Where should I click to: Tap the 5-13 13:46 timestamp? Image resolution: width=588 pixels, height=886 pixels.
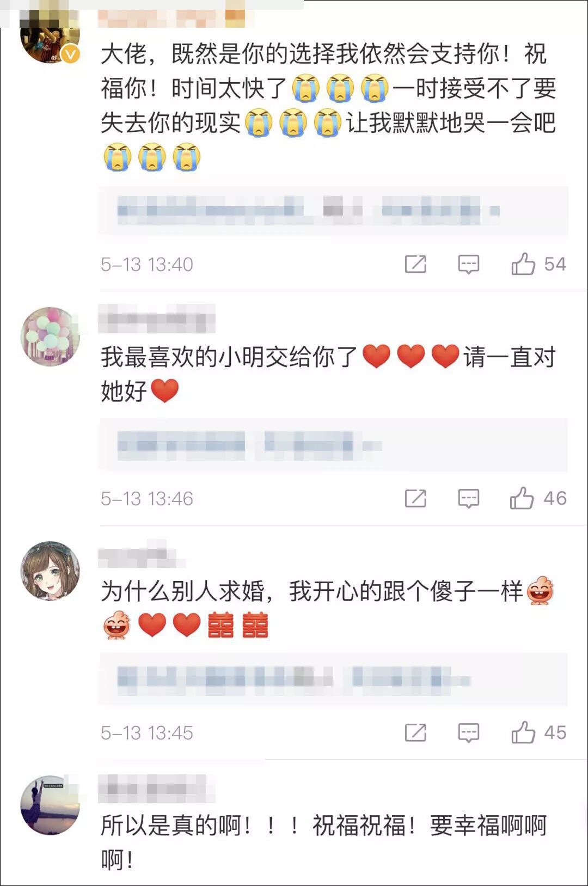click(147, 499)
